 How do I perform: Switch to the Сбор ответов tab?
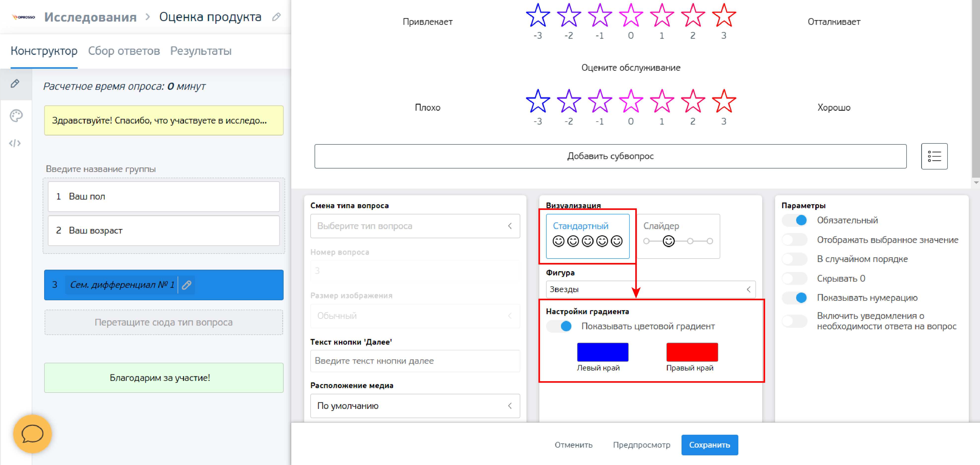[x=124, y=51]
